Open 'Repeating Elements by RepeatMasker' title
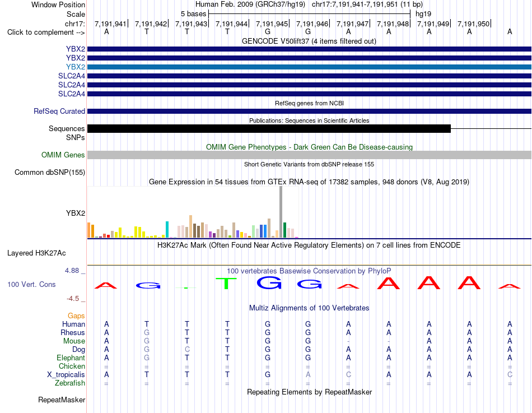 (309, 392)
